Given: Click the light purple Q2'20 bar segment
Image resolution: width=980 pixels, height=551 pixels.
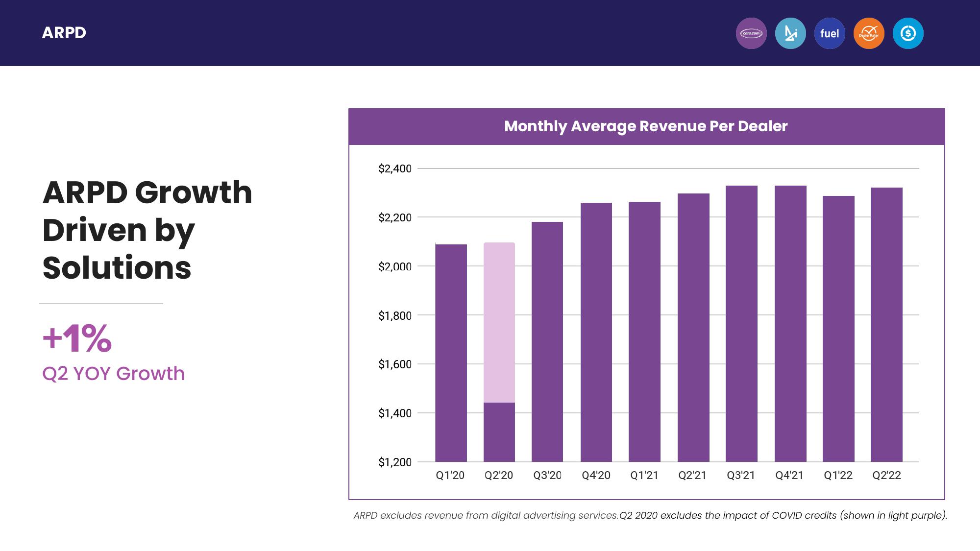Looking at the screenshot, I should [x=499, y=322].
